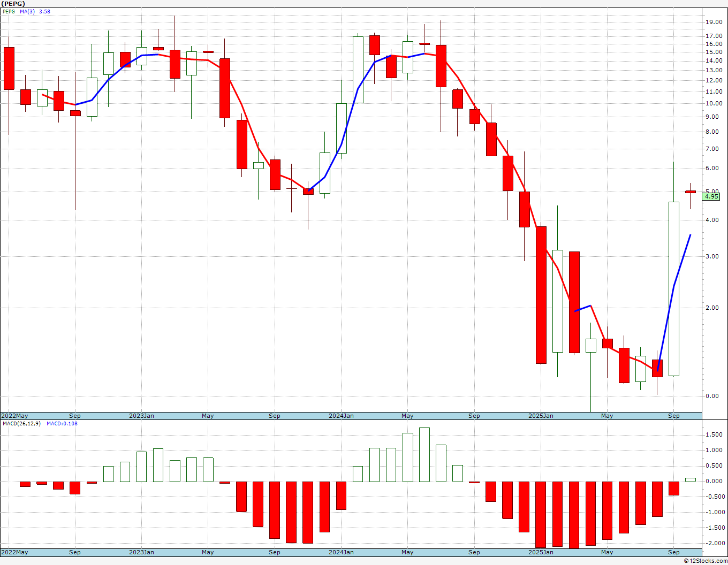Image resolution: width=728 pixels, height=565 pixels.
Task: Click the MA(3) indicator label
Action: (x=28, y=11)
